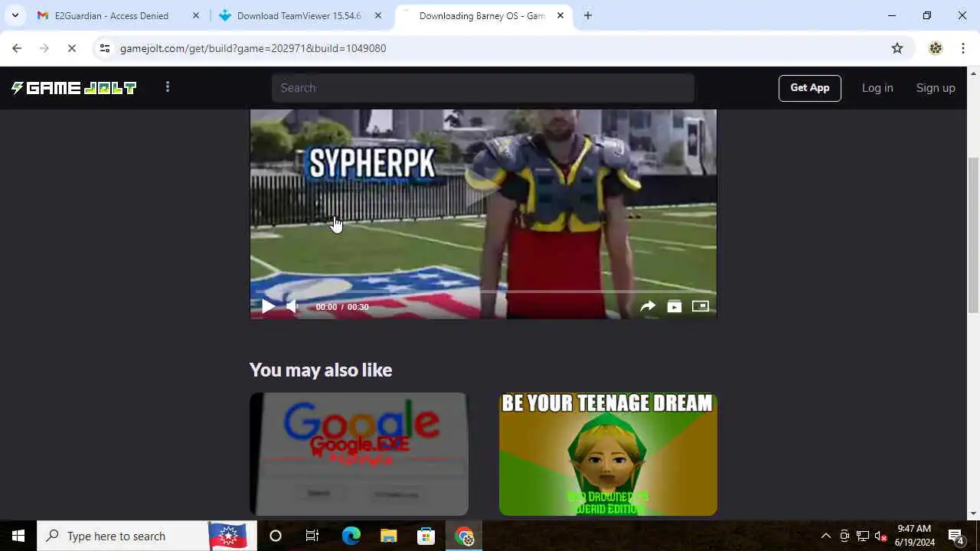Focus the Game Jolt Search field

[x=483, y=88]
